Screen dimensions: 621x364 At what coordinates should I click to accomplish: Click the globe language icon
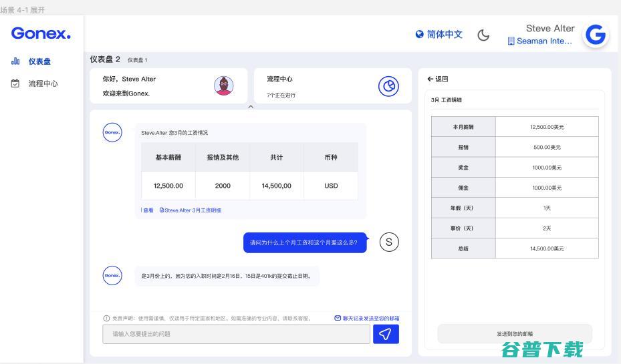(419, 35)
